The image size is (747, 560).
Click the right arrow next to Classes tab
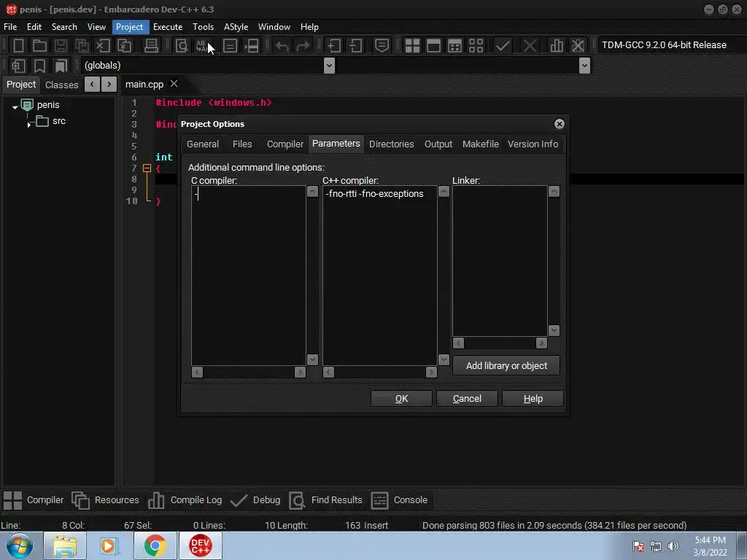[x=109, y=85]
